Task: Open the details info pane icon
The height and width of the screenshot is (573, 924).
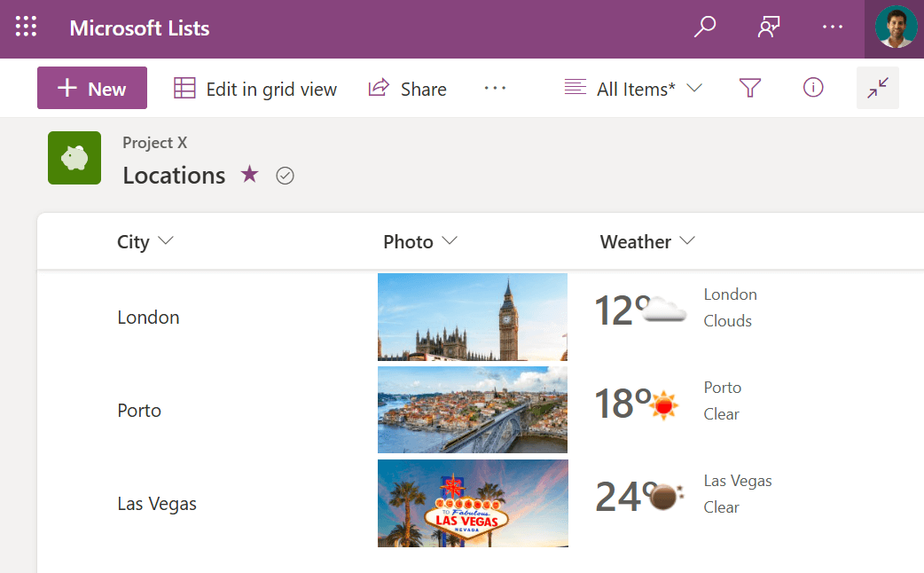Action: (813, 88)
